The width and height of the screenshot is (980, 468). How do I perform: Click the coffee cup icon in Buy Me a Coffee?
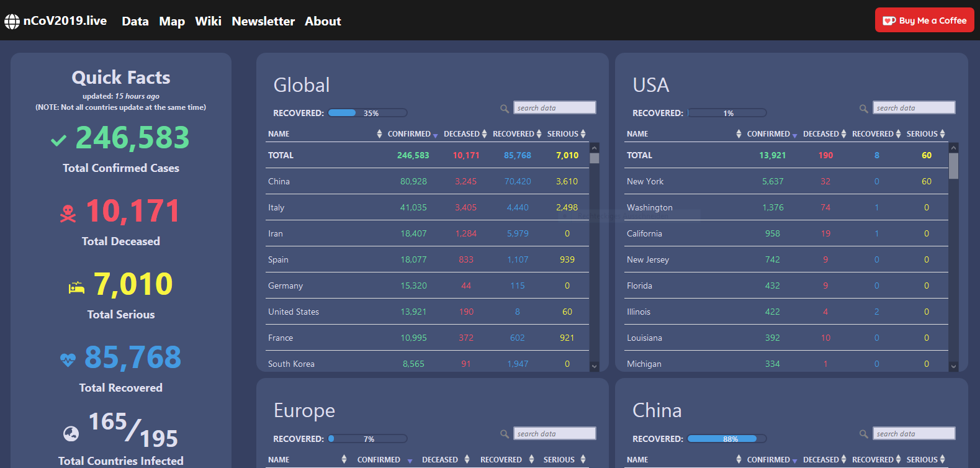pos(889,20)
